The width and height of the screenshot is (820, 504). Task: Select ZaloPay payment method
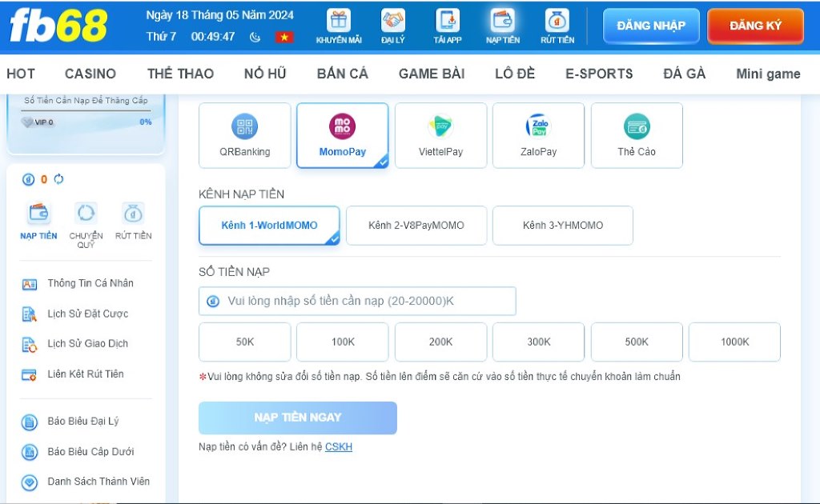click(538, 134)
